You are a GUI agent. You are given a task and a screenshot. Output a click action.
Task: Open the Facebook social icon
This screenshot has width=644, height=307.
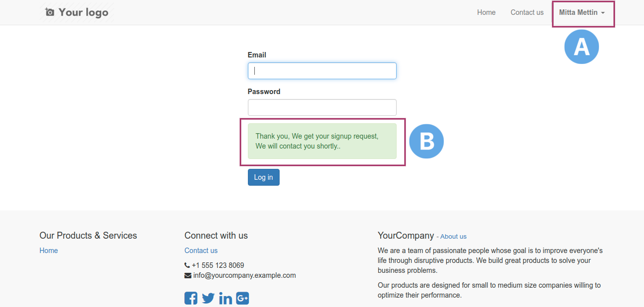coord(191,298)
